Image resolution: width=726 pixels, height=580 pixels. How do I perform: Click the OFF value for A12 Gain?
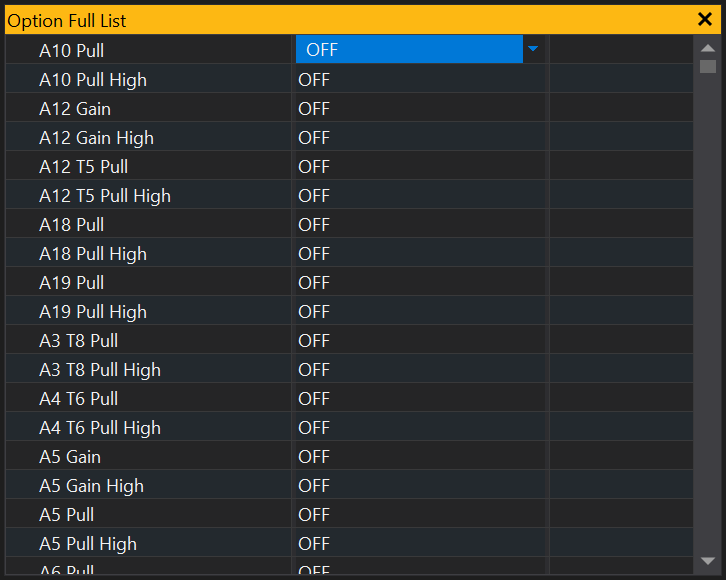pos(314,109)
